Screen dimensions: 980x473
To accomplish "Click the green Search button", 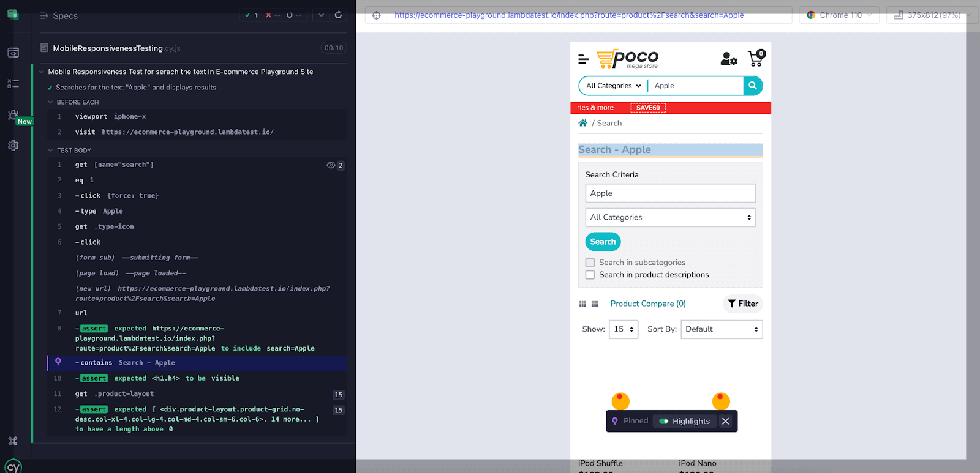I will pyautogui.click(x=603, y=242).
